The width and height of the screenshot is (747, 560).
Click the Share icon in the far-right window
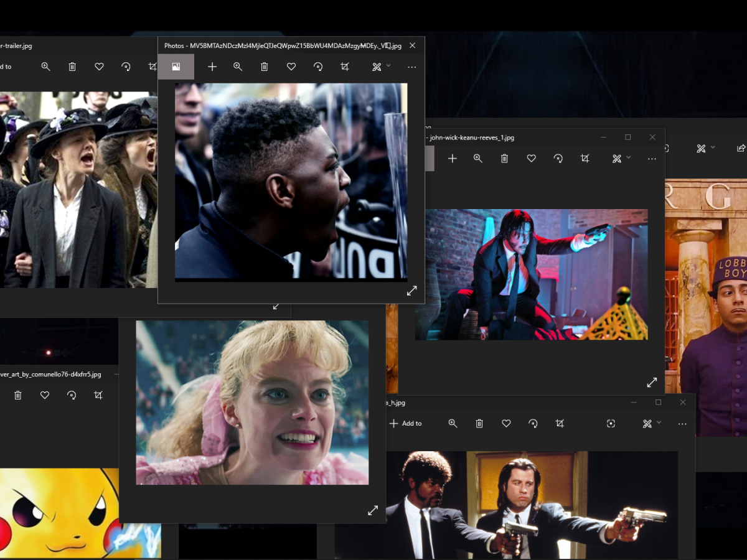click(741, 148)
